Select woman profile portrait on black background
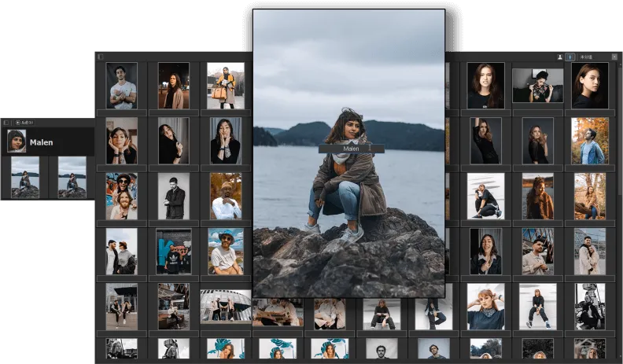The height and width of the screenshot is (364, 623). click(590, 86)
